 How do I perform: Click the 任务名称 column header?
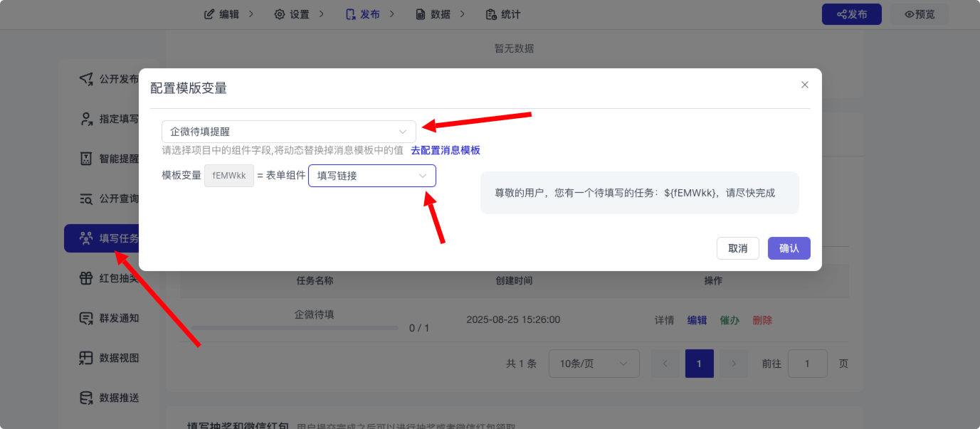(315, 281)
